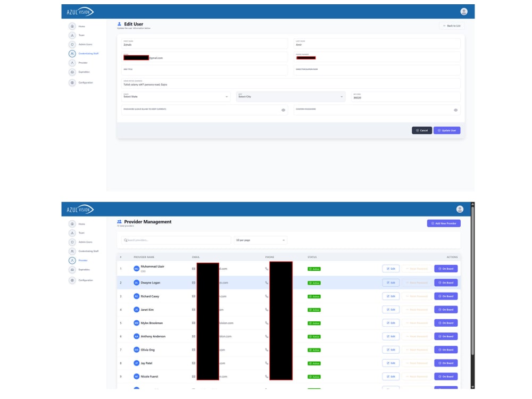Viewport: 532px width, 399px height.
Task: Open Configuration gear, Provider Management sidebar
Action: click(x=72, y=280)
